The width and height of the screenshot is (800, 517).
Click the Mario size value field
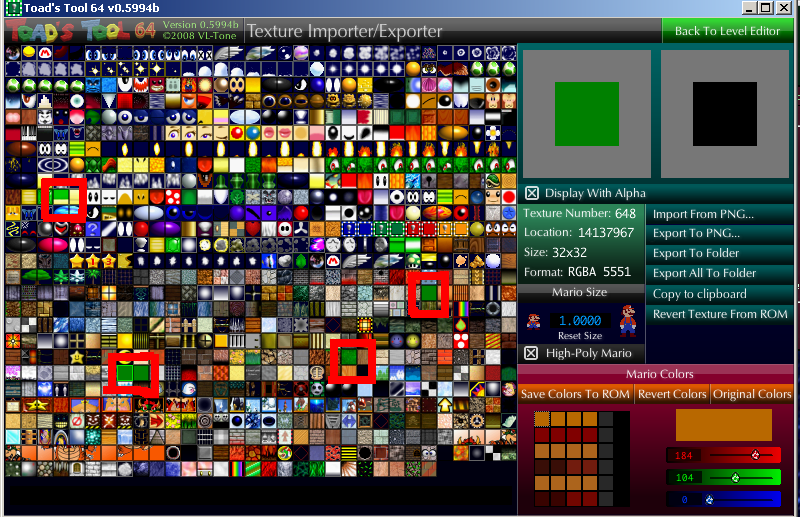click(581, 321)
